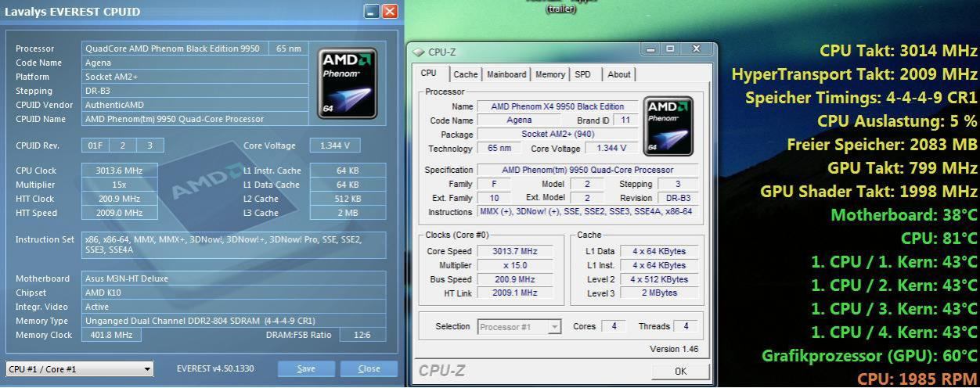Click the EVEREST Instruction Set text box
Screen dimensions: 980x388
click(x=234, y=245)
